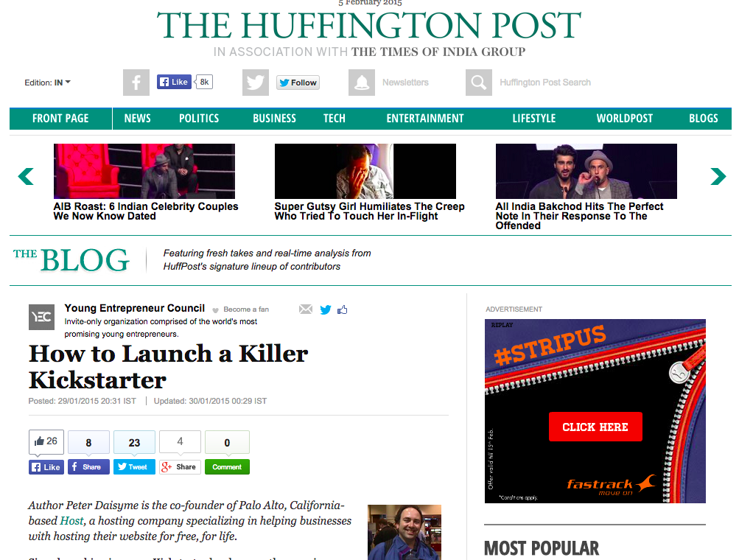753x560 pixels.
Task: Click the Young Entrepreneur Council author name
Action: tap(134, 308)
